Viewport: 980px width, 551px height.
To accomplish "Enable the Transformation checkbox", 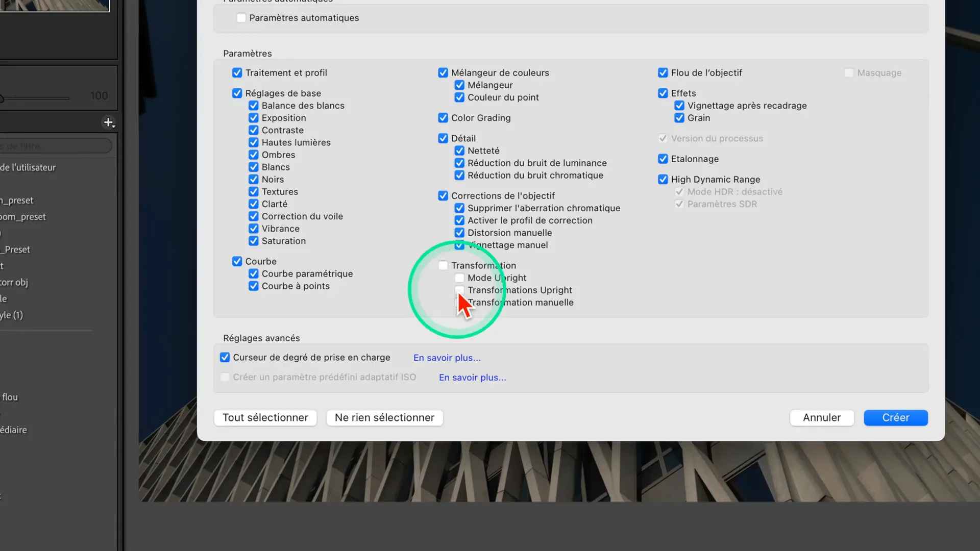I will 443,265.
